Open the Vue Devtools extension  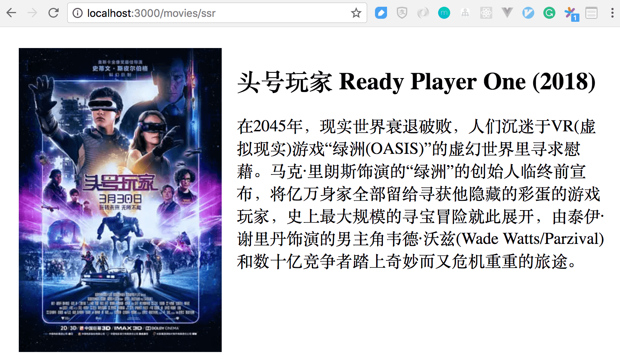507,13
